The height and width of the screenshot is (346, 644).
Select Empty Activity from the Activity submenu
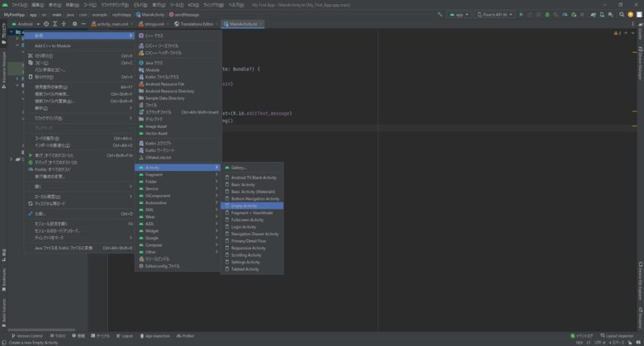pos(252,206)
